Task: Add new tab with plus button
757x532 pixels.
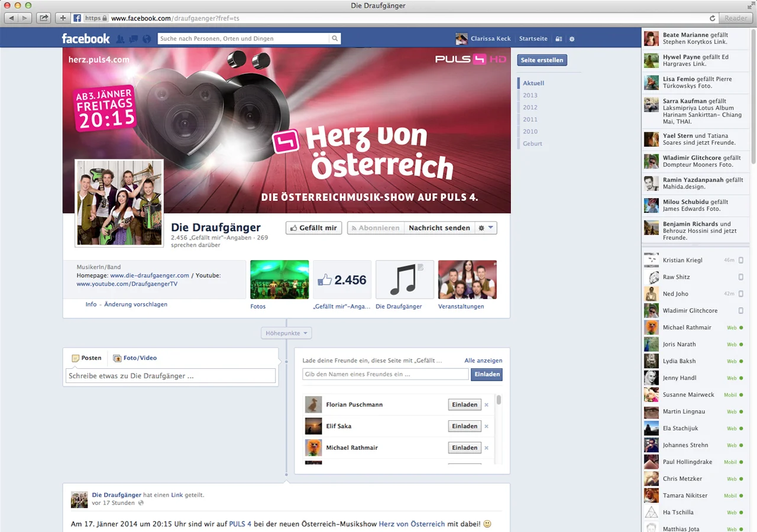Action: coord(63,18)
